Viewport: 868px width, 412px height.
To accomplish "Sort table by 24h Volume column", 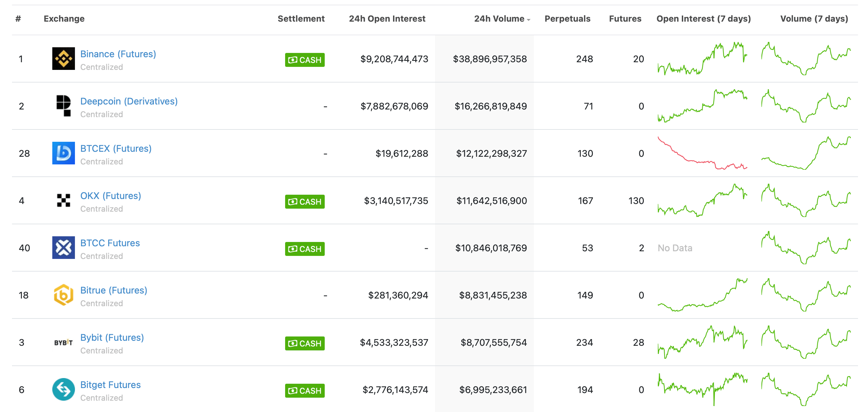I will pos(502,19).
